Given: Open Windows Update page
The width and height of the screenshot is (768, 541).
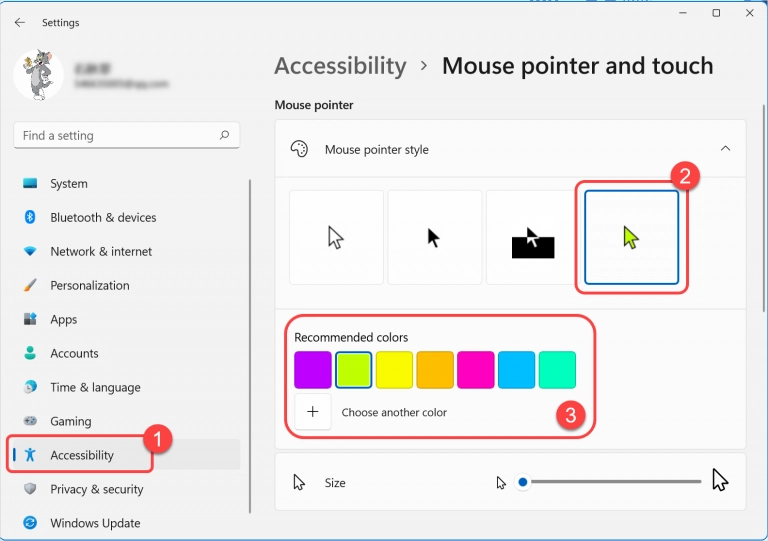Looking at the screenshot, I should (x=126, y=523).
